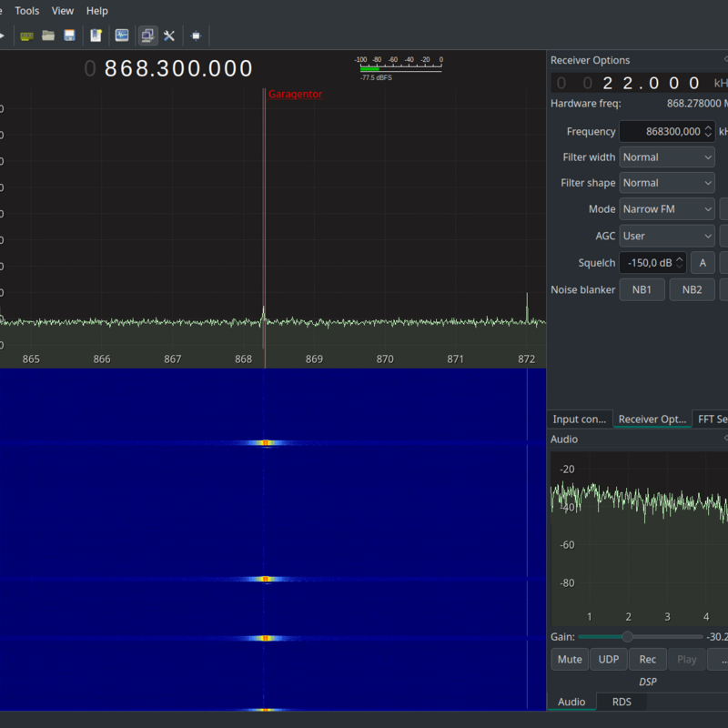
Task: Click the signal peak near 872 MHz
Action: (x=527, y=307)
